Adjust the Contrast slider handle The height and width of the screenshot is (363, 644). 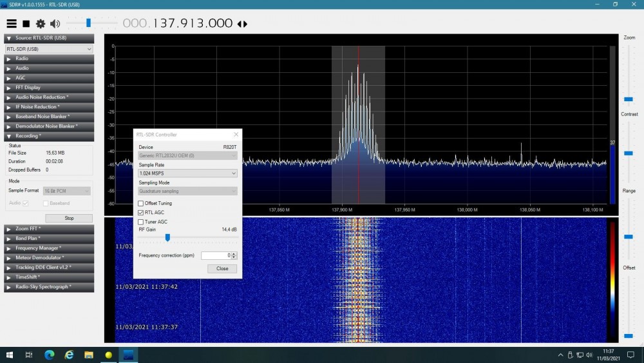click(x=629, y=153)
